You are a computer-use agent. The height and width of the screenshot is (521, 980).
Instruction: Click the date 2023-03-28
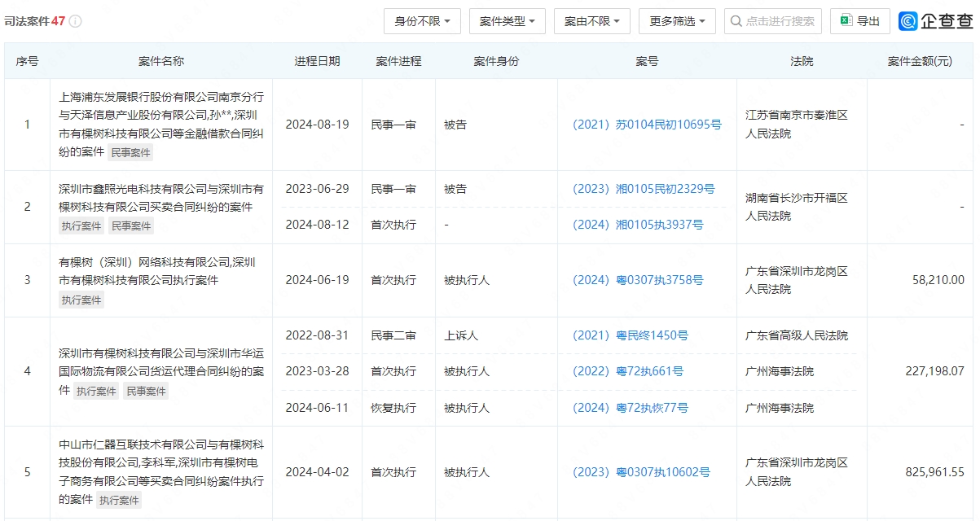[x=317, y=371]
